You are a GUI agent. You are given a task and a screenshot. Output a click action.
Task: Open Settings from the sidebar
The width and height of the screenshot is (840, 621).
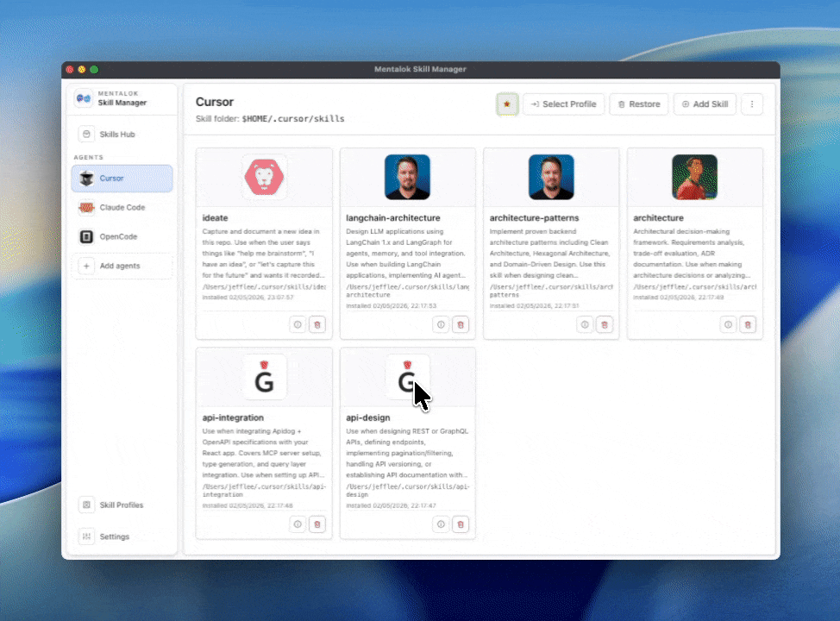pos(122,536)
